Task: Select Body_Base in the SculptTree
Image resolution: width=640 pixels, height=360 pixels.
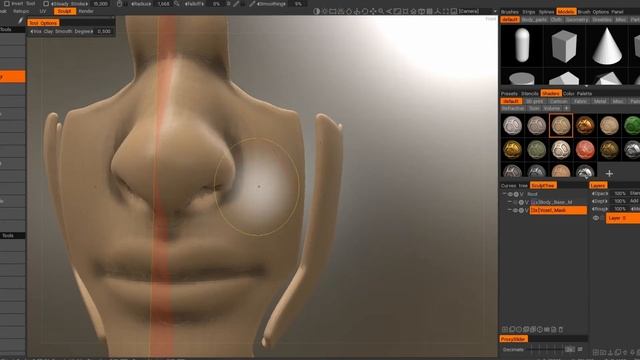Action: pyautogui.click(x=551, y=202)
